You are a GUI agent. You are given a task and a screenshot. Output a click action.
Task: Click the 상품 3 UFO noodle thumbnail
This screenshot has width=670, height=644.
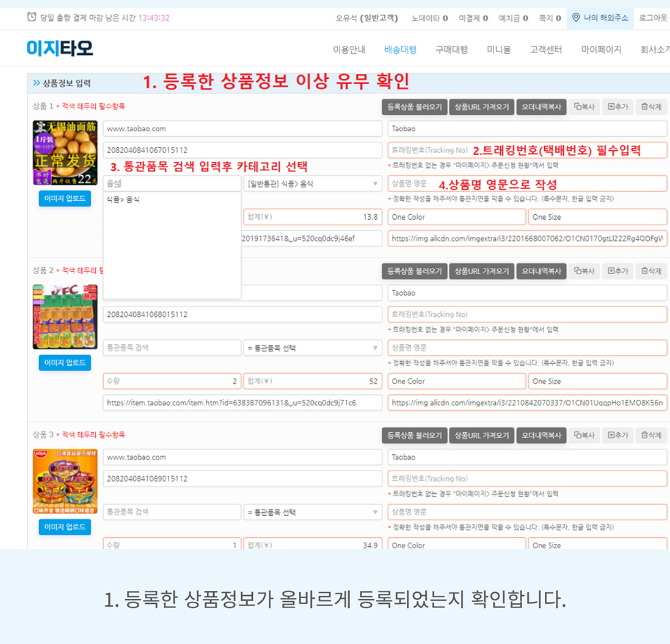coord(65,481)
